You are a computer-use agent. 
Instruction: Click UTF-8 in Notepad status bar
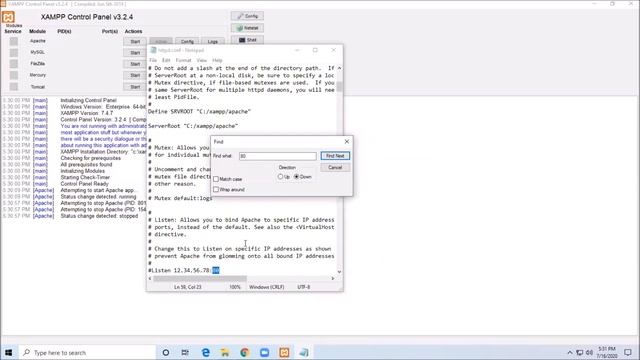pos(304,287)
